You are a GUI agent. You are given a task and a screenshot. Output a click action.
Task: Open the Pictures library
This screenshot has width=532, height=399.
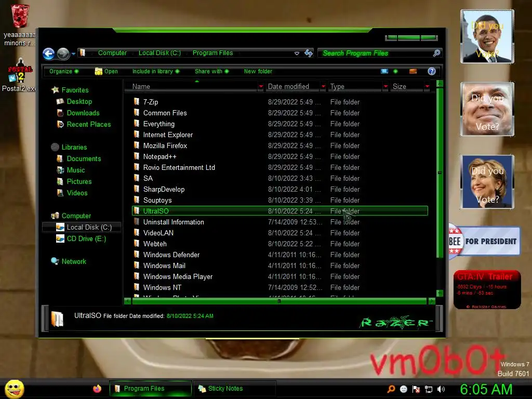[x=79, y=181]
